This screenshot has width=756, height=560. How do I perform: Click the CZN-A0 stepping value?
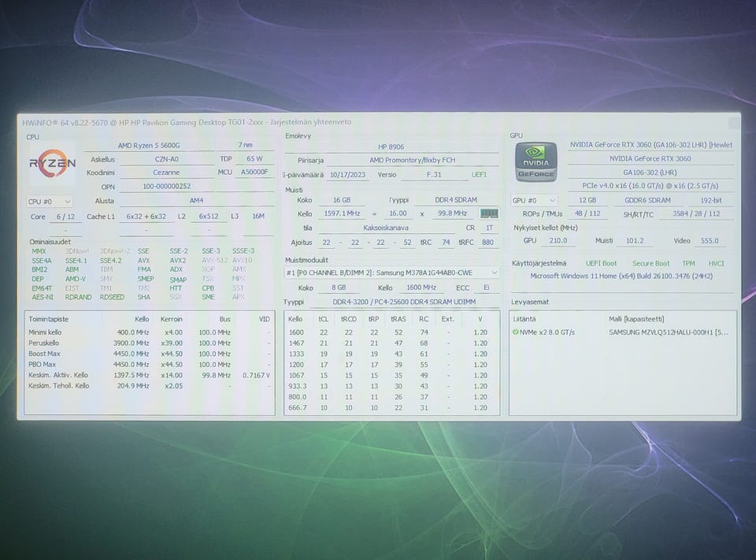point(166,159)
